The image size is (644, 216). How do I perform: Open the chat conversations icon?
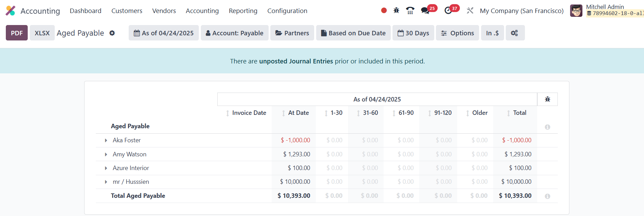click(x=425, y=11)
